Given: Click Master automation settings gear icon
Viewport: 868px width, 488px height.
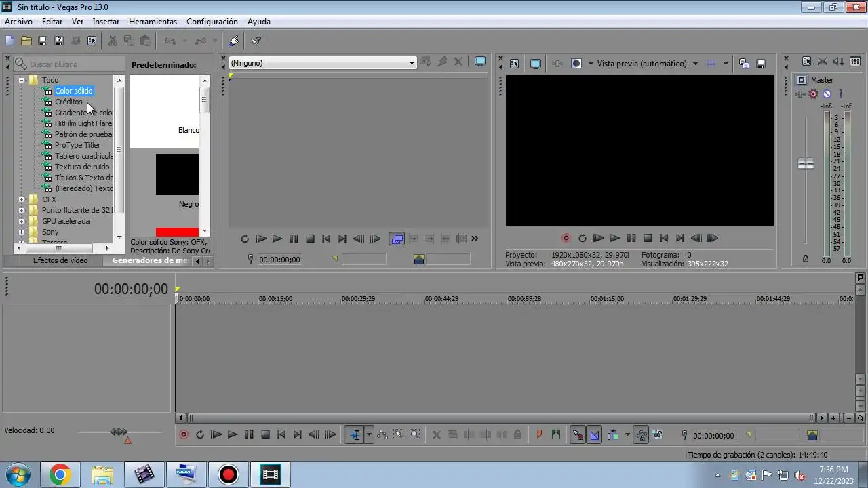Looking at the screenshot, I should tap(813, 94).
